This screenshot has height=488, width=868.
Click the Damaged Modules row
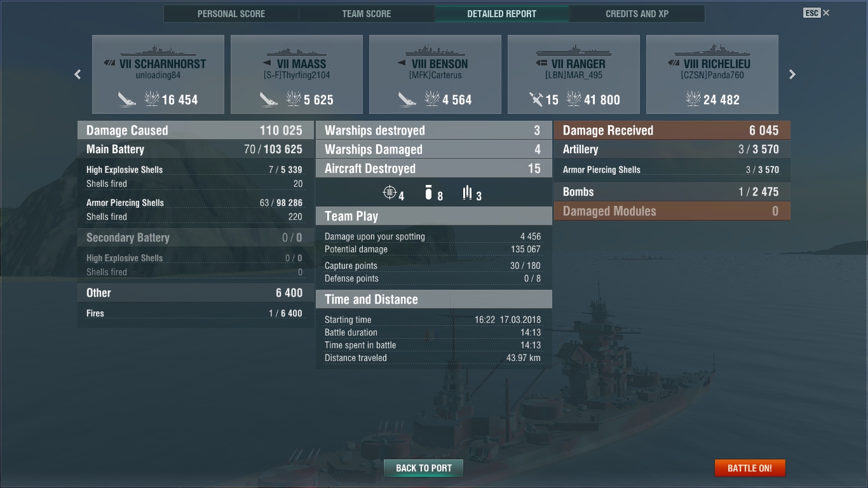[672, 211]
